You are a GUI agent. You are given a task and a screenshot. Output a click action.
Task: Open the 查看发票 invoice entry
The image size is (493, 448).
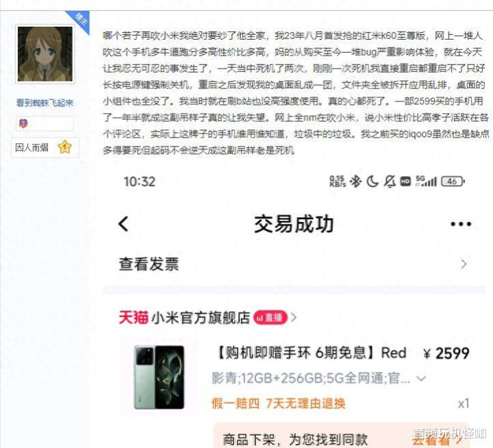[294, 264]
